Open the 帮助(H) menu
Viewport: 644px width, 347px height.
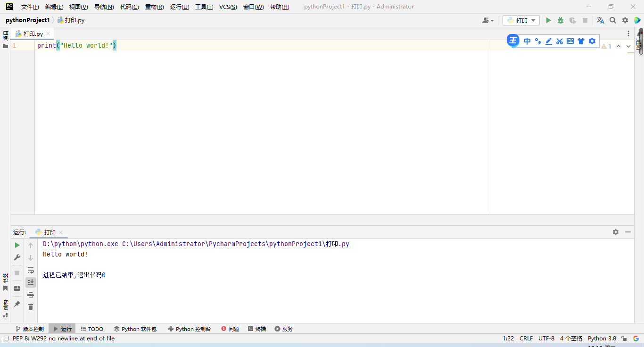click(x=280, y=7)
